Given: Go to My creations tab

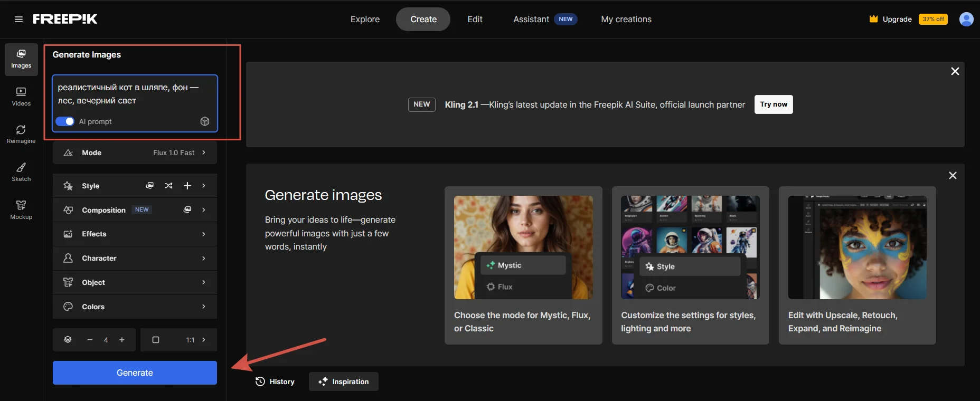Looking at the screenshot, I should click(626, 20).
